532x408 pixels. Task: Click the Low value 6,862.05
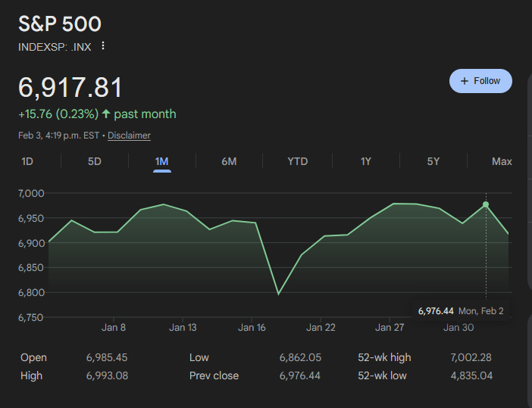(300, 357)
